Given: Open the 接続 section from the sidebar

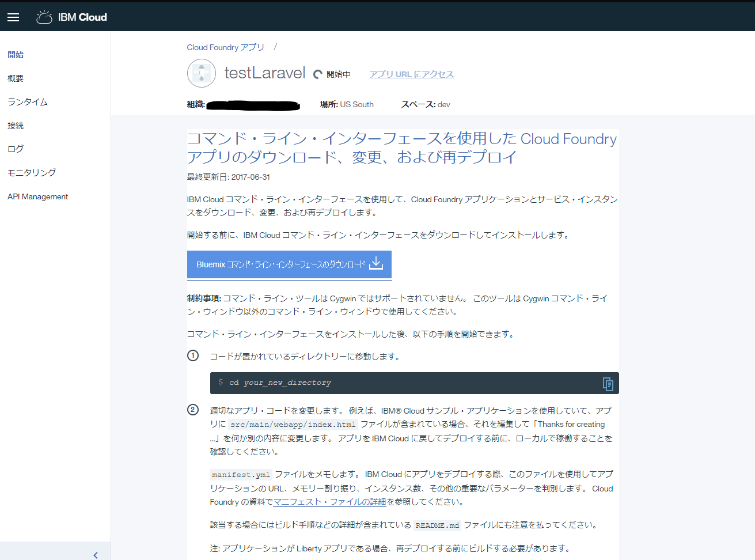Looking at the screenshot, I should click(x=15, y=125).
